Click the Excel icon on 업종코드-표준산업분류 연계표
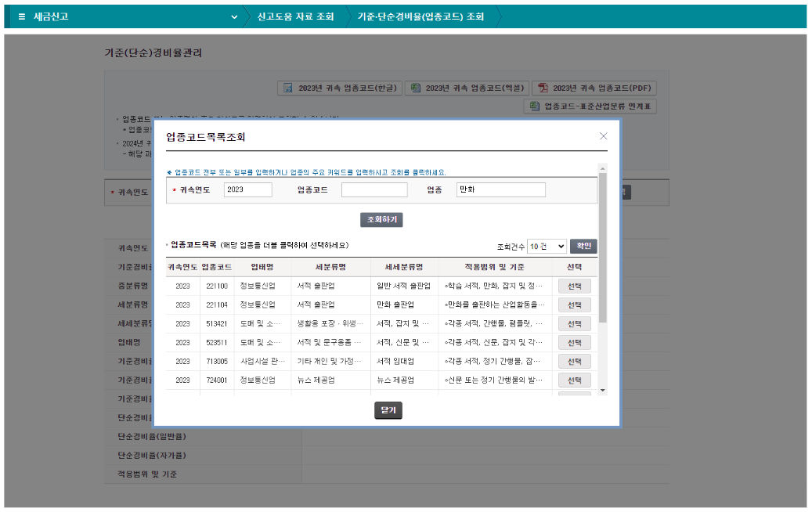Screen dimensions: 812x512 click(535, 106)
